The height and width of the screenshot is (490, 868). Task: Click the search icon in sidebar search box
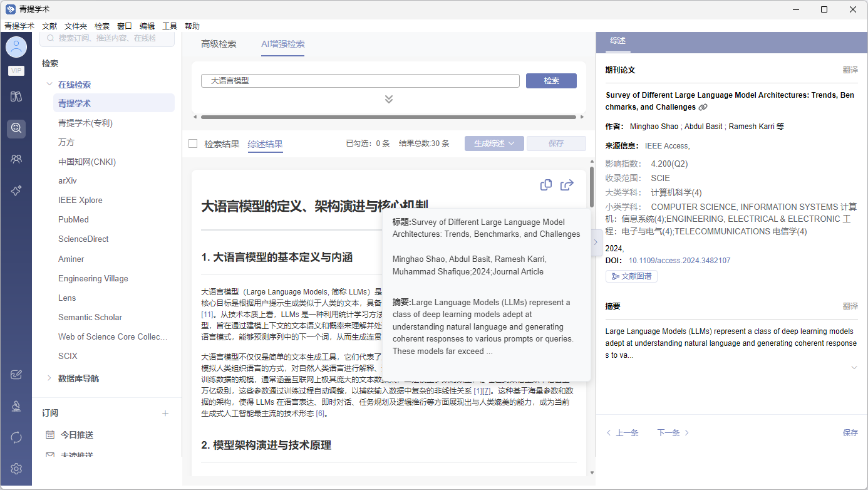tap(51, 38)
